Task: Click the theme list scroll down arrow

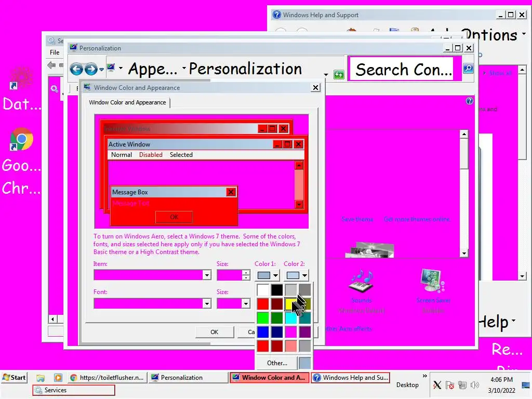Action: coord(464,253)
